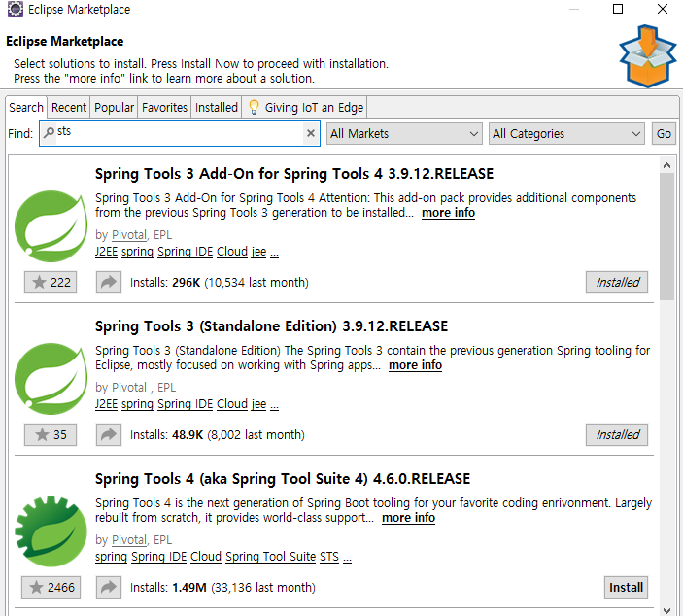The height and width of the screenshot is (616, 683).
Task: Maximize the Eclipse Marketplace window
Action: coord(618,9)
